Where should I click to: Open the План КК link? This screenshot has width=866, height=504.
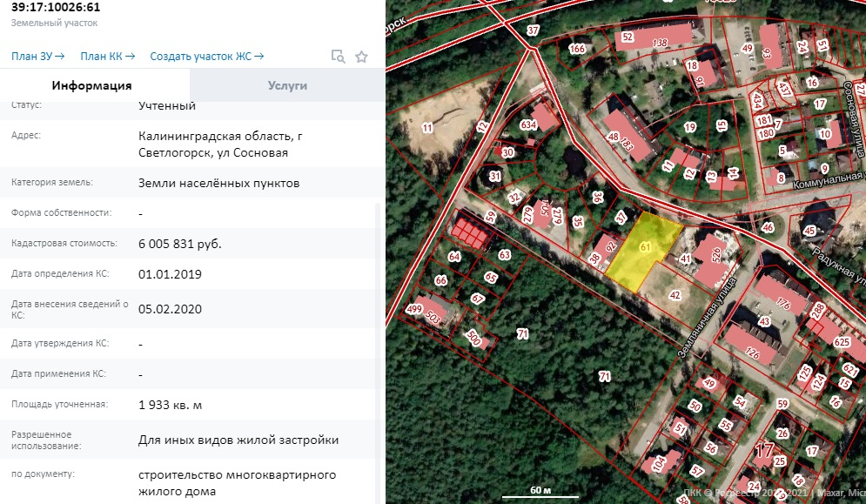coord(107,56)
